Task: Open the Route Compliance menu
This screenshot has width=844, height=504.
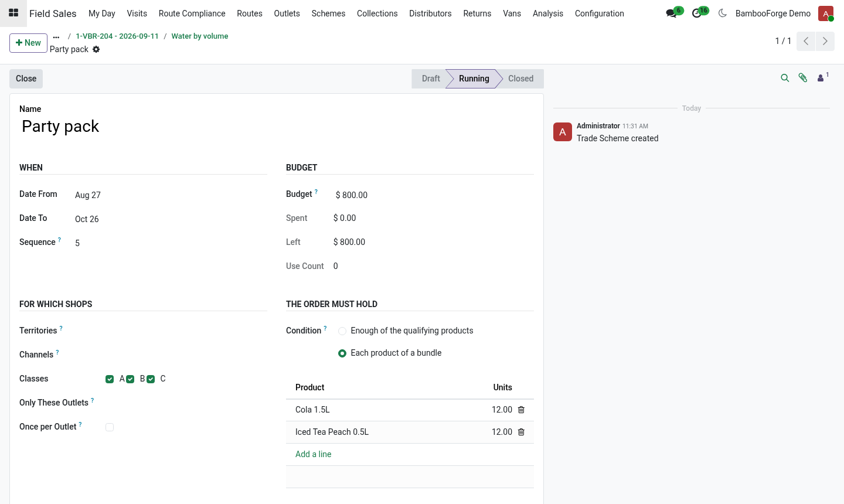Action: tap(192, 13)
